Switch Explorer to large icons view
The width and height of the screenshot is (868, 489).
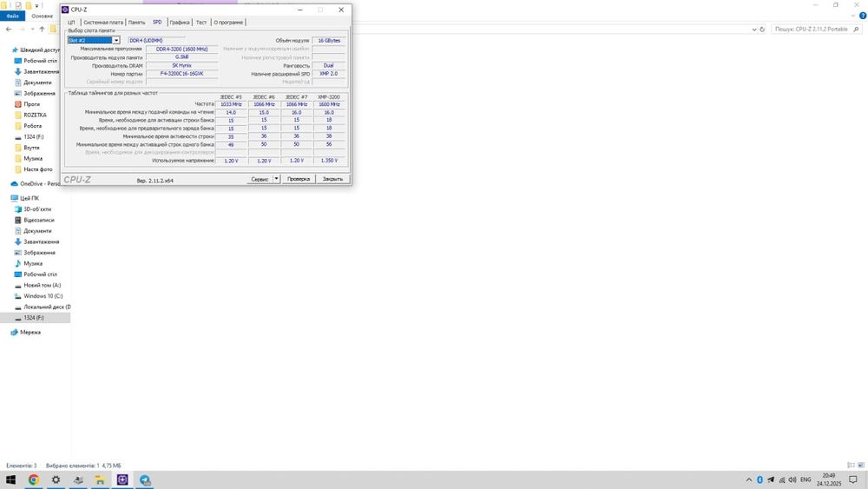click(x=861, y=466)
